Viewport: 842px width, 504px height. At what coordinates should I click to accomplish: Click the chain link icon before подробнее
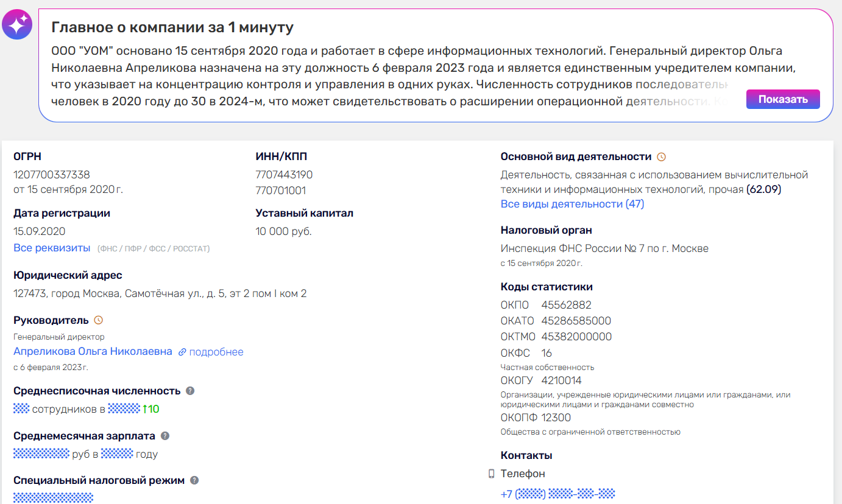tap(183, 352)
